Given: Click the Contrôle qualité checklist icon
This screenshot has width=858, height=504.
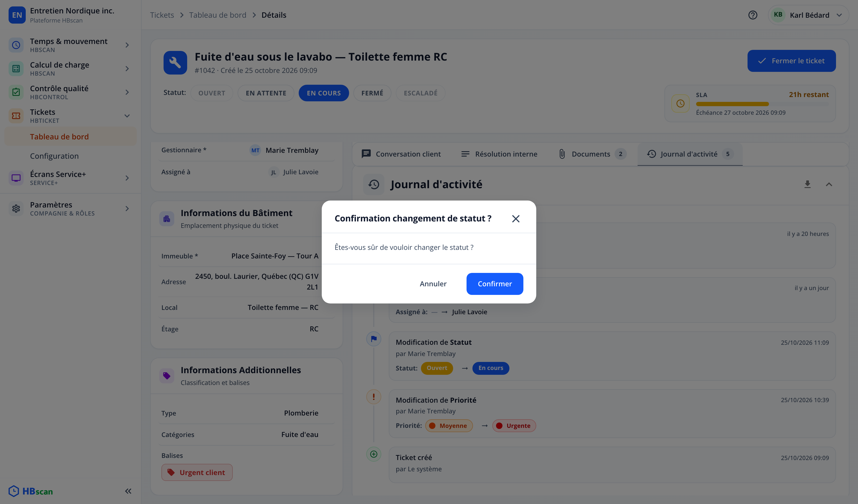Looking at the screenshot, I should pyautogui.click(x=16, y=92).
